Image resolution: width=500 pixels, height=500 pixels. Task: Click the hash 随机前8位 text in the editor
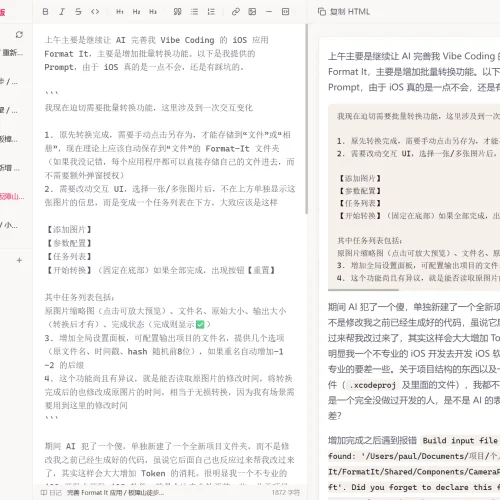click(161, 352)
